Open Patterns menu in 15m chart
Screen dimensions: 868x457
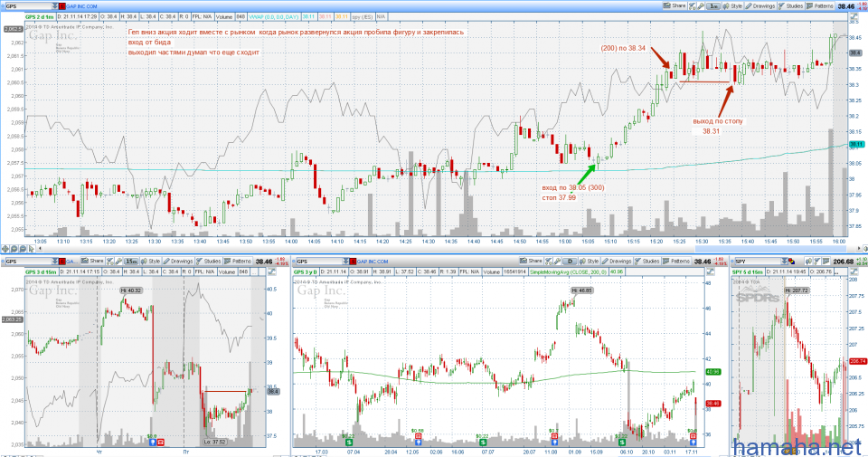[238, 261]
